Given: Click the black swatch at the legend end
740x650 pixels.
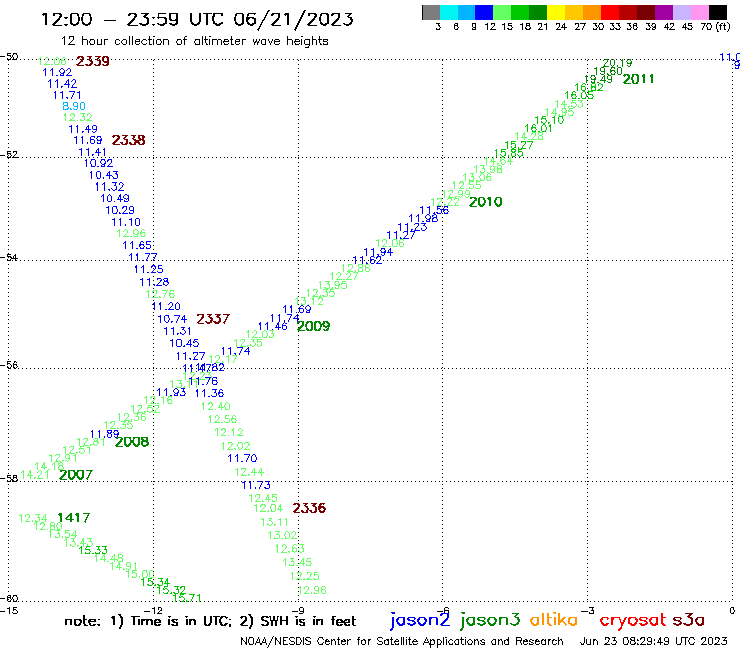Looking at the screenshot, I should (717, 12).
